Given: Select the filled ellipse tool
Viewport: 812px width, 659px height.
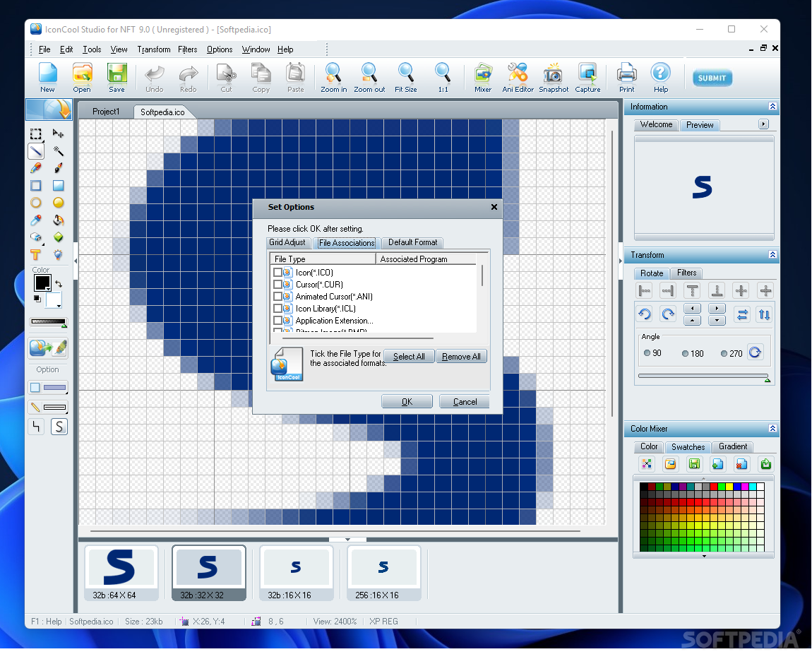Looking at the screenshot, I should click(59, 203).
